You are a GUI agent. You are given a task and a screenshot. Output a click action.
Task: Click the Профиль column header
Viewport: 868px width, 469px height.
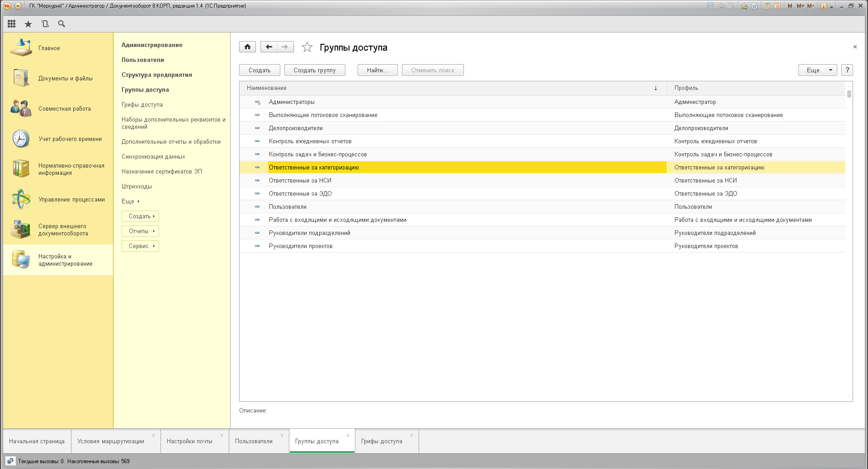coord(756,88)
